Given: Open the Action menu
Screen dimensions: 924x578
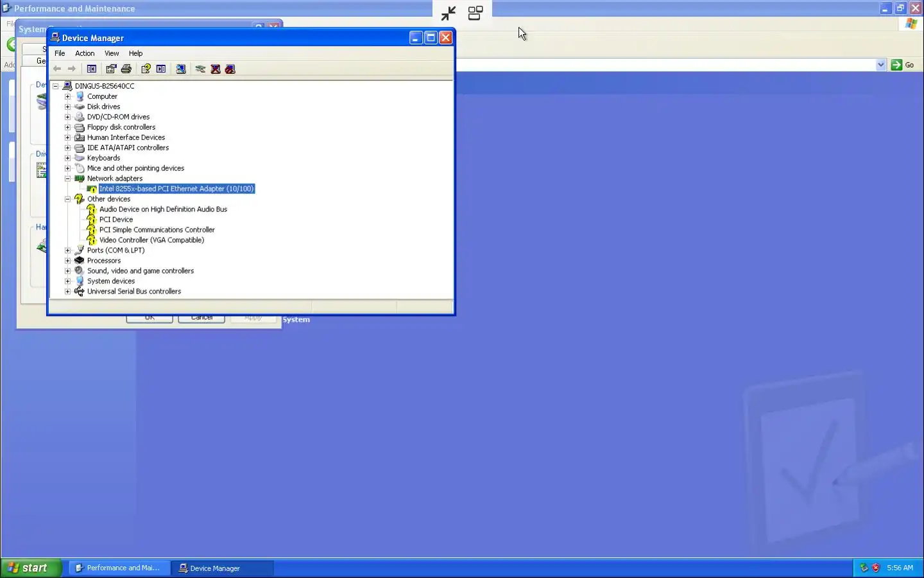Looking at the screenshot, I should point(85,53).
